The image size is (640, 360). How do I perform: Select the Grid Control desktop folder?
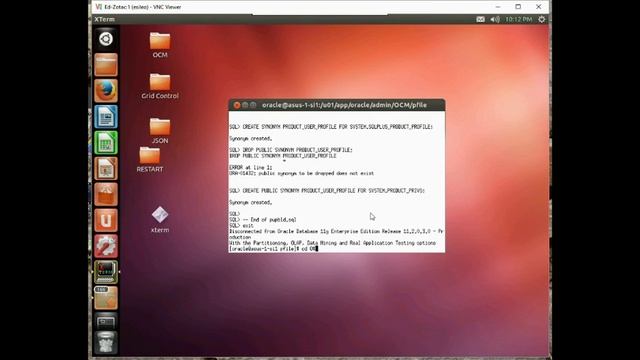[160, 87]
